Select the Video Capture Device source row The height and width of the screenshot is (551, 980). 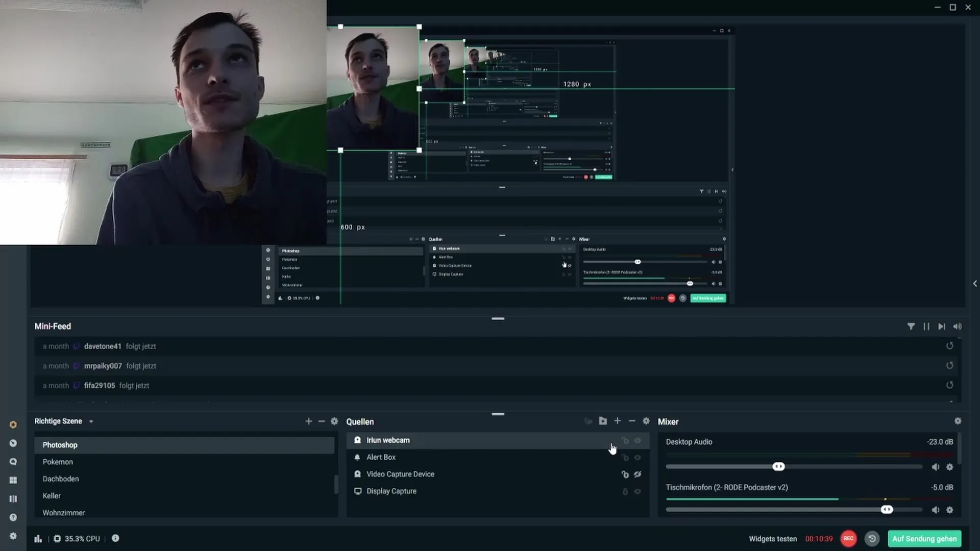(x=498, y=474)
